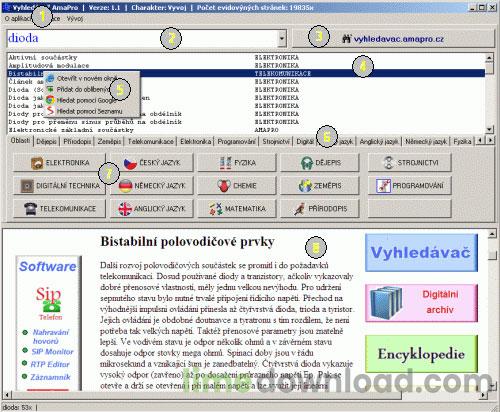The height and width of the screenshot is (412, 500).
Task: Switch to the Telekomunikace tab
Action: (151, 142)
